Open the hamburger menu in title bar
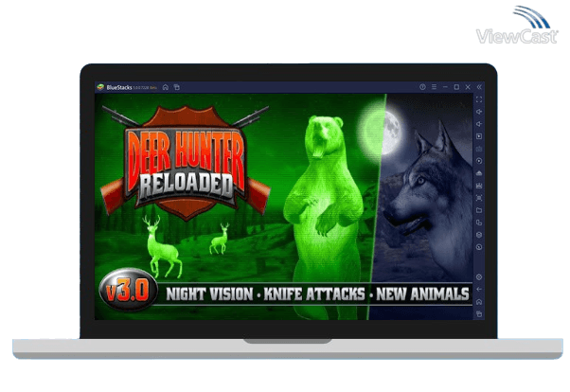 tap(434, 87)
